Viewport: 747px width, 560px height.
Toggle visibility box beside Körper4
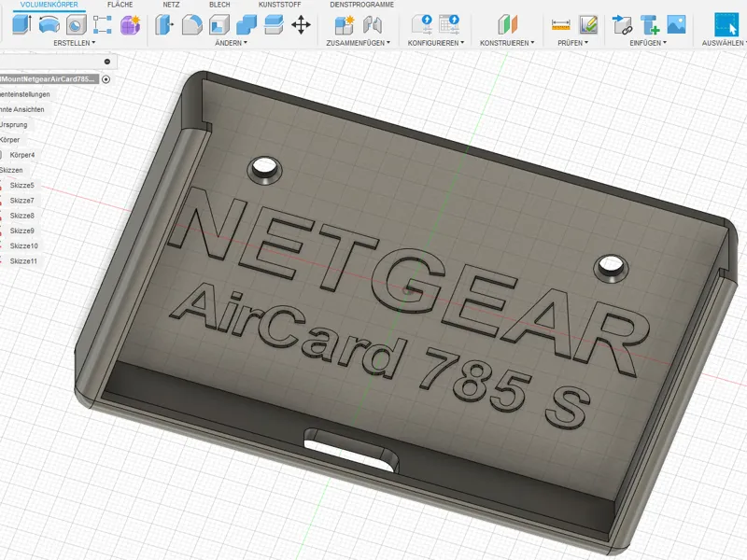(x=1, y=155)
